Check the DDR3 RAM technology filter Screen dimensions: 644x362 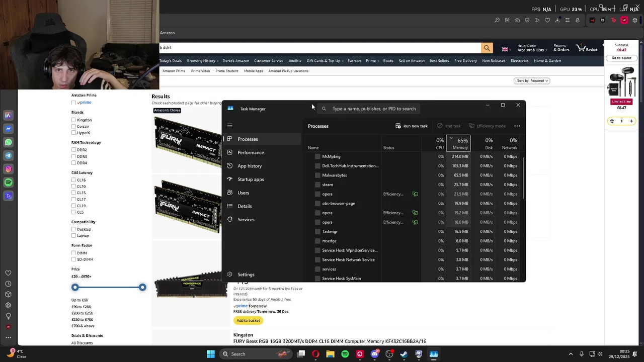coord(73,156)
